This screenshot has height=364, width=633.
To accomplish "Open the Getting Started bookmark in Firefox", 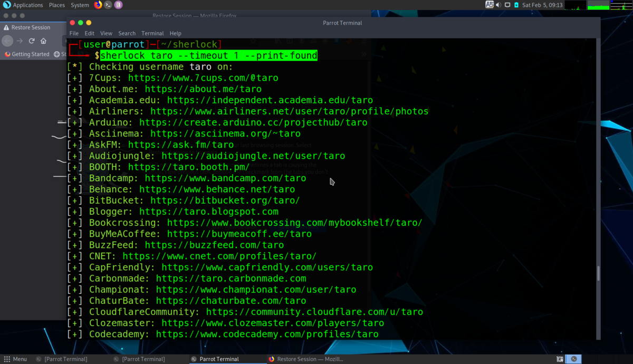I will pyautogui.click(x=27, y=54).
